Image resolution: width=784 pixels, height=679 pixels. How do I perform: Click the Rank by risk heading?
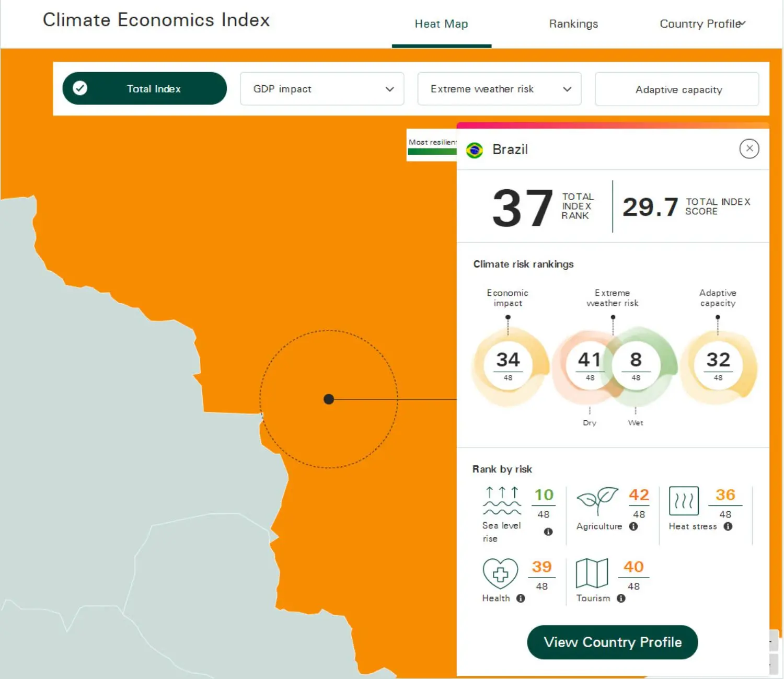pos(502,469)
